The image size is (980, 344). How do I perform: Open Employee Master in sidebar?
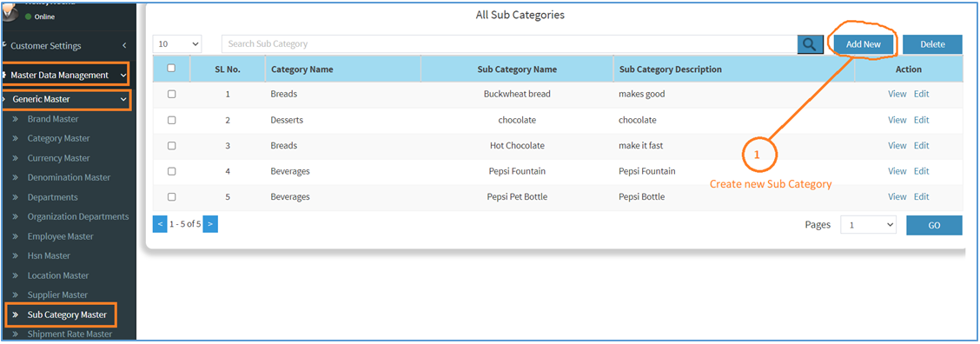click(x=61, y=236)
